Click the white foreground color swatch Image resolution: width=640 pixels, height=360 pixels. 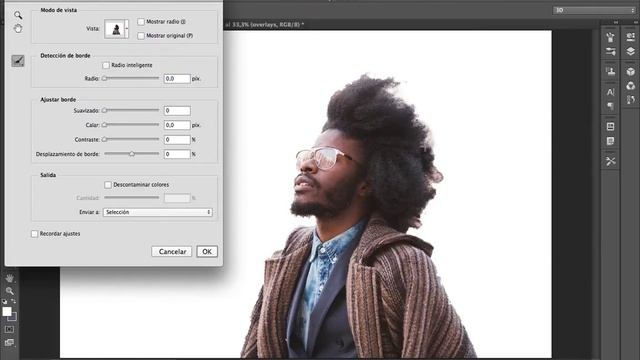(7, 311)
